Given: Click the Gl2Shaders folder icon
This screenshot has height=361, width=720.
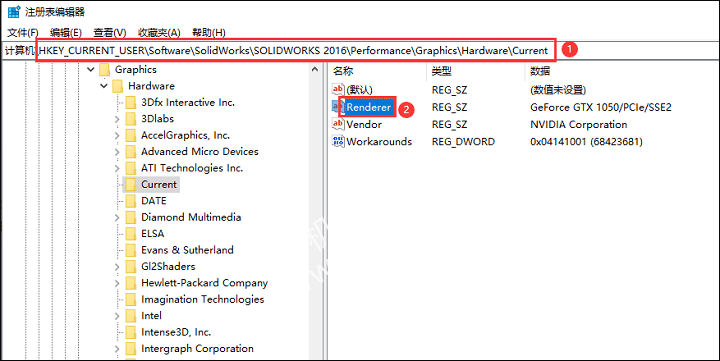Looking at the screenshot, I should click(131, 266).
